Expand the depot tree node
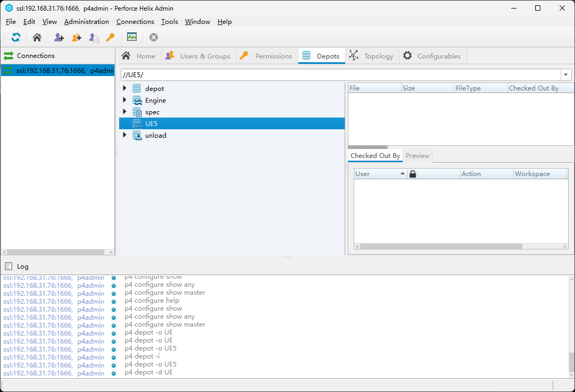575x392 pixels. (x=124, y=88)
